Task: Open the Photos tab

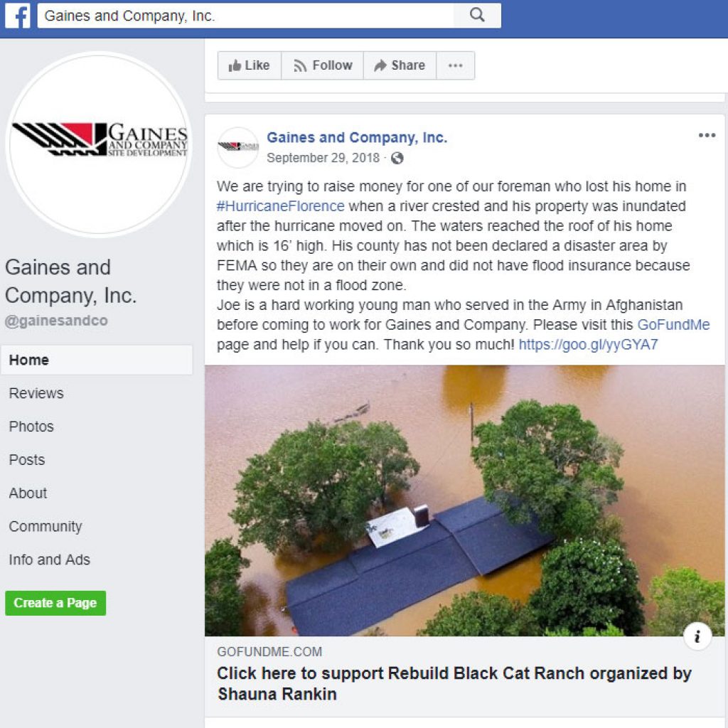Action: click(x=31, y=427)
